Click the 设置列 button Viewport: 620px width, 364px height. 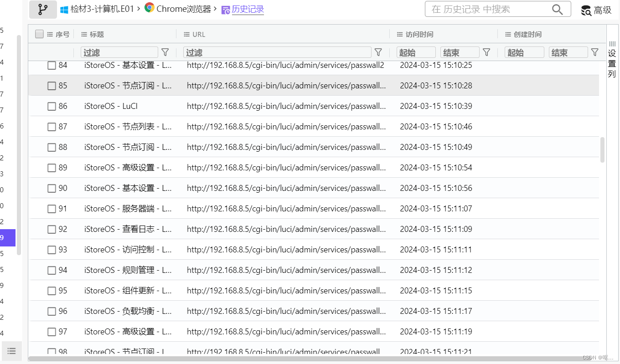click(612, 59)
